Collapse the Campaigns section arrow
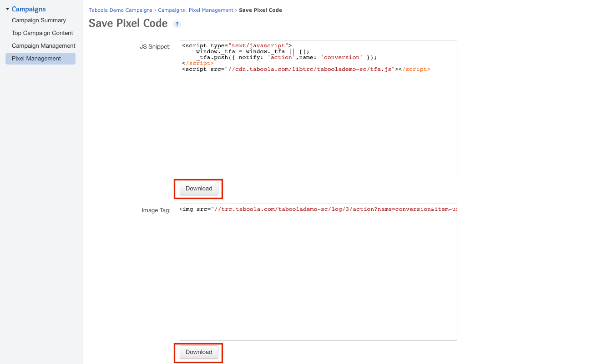The width and height of the screenshot is (607, 364). click(7, 9)
